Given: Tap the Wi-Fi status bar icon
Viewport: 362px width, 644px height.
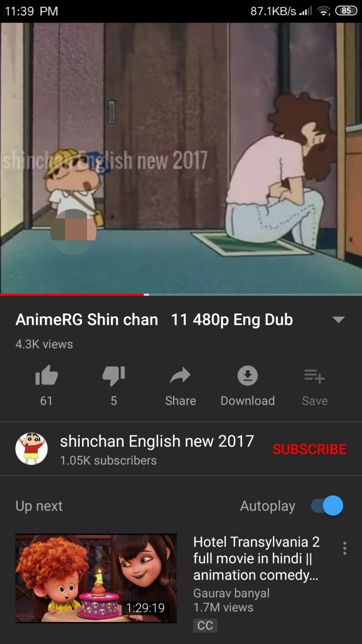Looking at the screenshot, I should (324, 11).
